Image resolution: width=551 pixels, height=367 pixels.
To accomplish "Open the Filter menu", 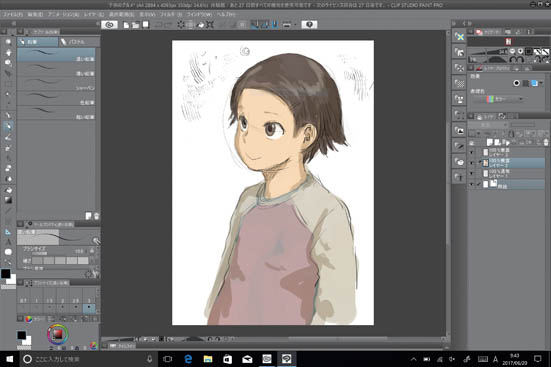I will pyautogui.click(x=170, y=15).
